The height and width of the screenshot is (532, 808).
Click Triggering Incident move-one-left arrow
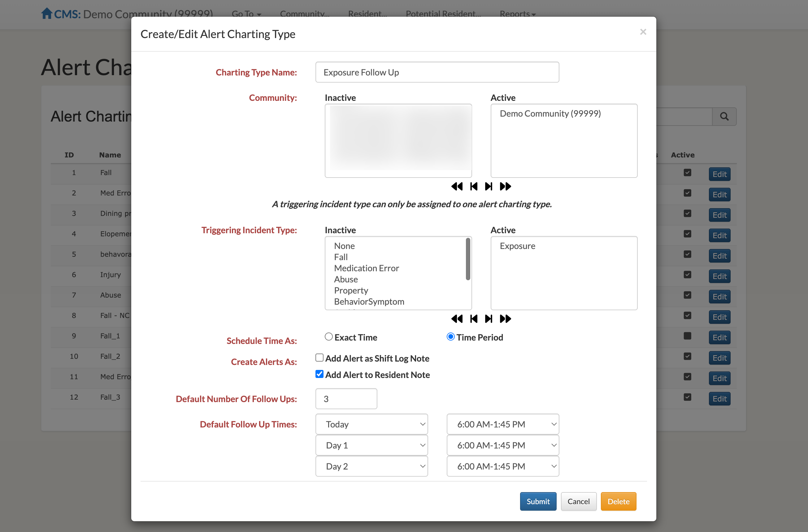click(474, 319)
